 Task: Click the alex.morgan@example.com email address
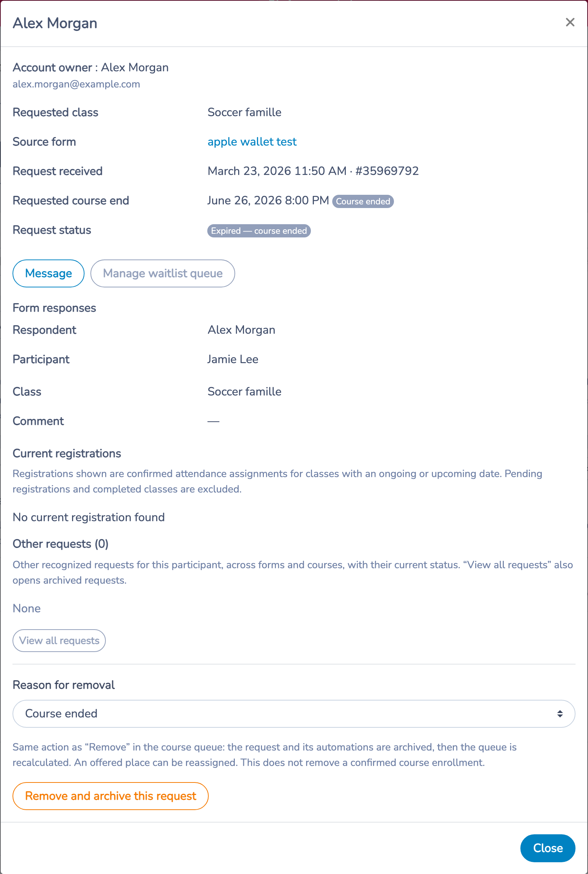(76, 84)
